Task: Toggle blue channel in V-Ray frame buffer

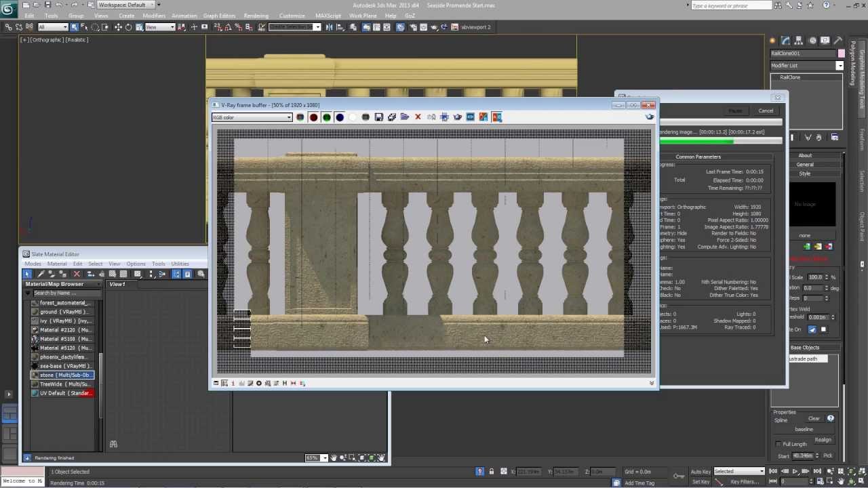Action: [340, 117]
